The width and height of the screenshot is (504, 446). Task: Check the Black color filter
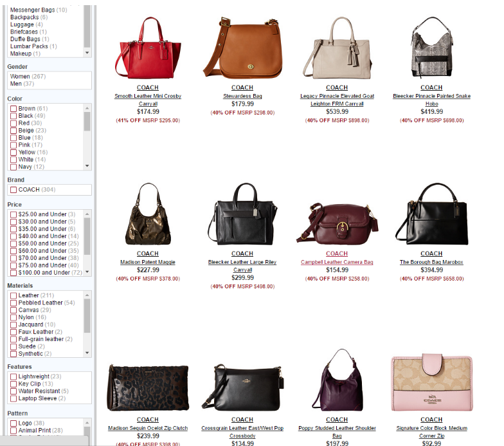(13, 116)
